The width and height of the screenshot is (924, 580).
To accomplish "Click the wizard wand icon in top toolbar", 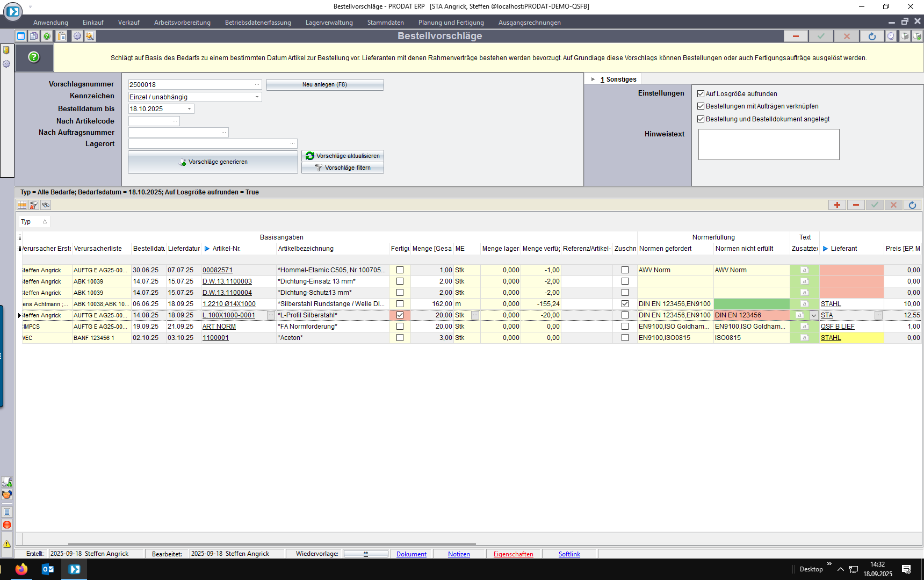I will tap(90, 36).
